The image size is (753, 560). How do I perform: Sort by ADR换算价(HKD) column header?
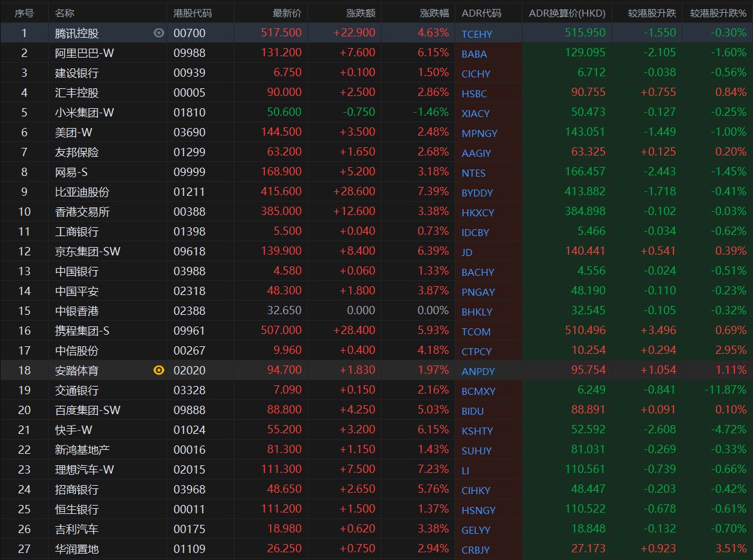point(567,13)
